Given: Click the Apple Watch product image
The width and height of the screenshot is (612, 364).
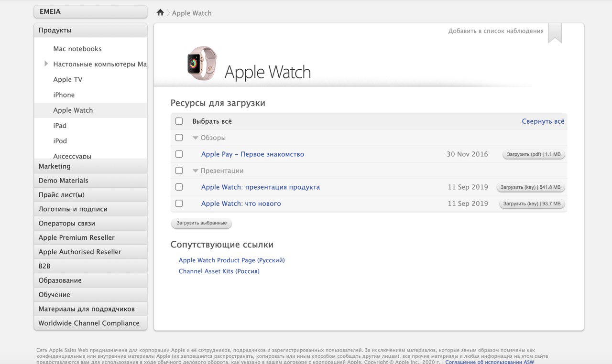Looking at the screenshot, I should pos(202,64).
